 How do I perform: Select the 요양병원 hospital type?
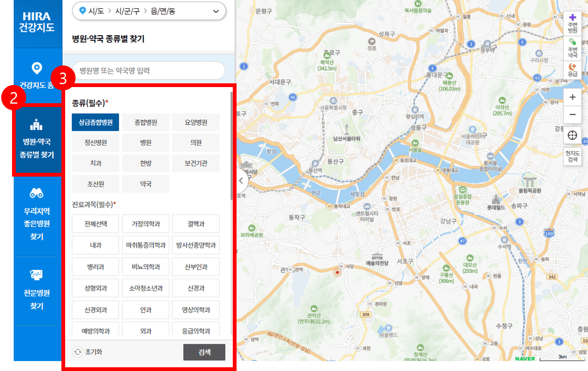tap(196, 122)
